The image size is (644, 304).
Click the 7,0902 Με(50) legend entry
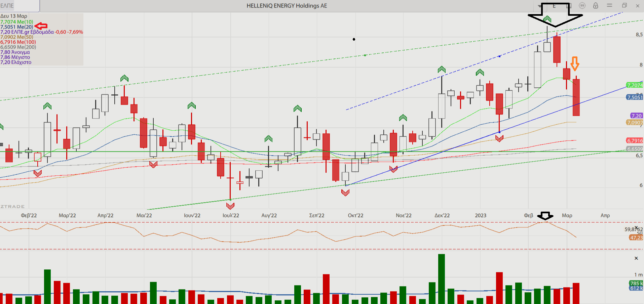(17, 37)
